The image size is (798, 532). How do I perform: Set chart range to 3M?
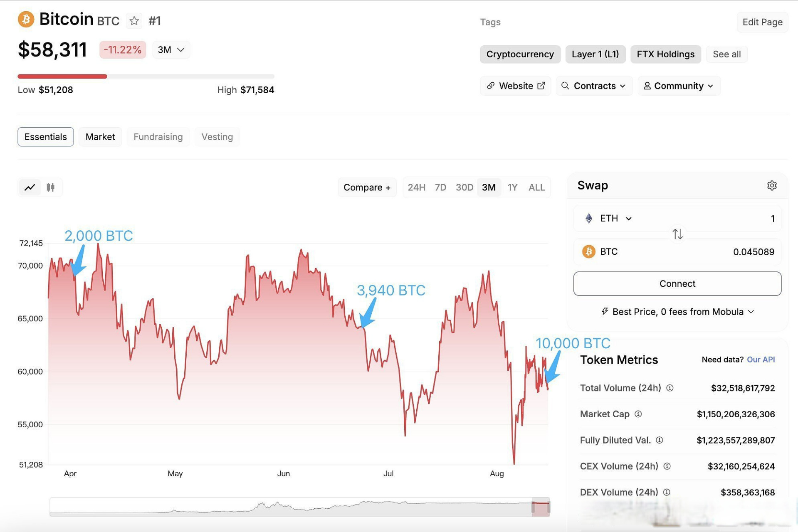pyautogui.click(x=489, y=187)
